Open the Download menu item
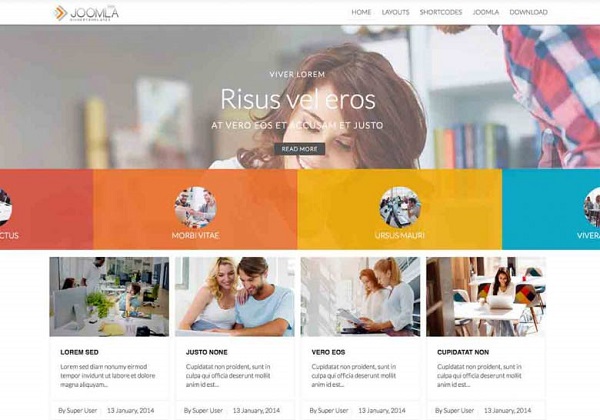 (528, 12)
